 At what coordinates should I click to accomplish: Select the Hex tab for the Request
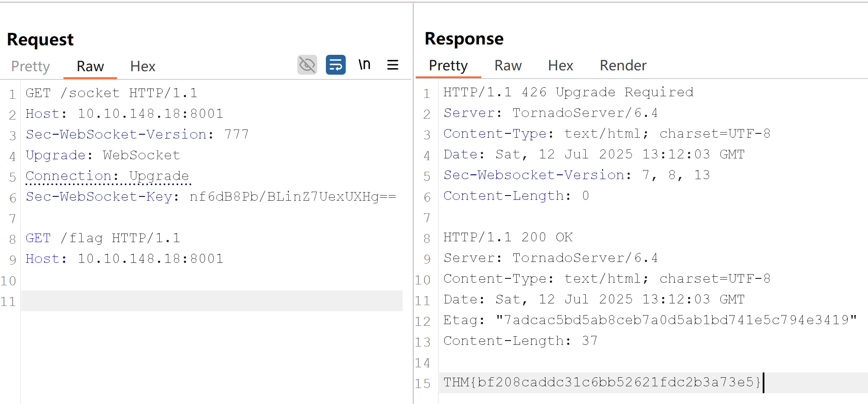point(142,66)
